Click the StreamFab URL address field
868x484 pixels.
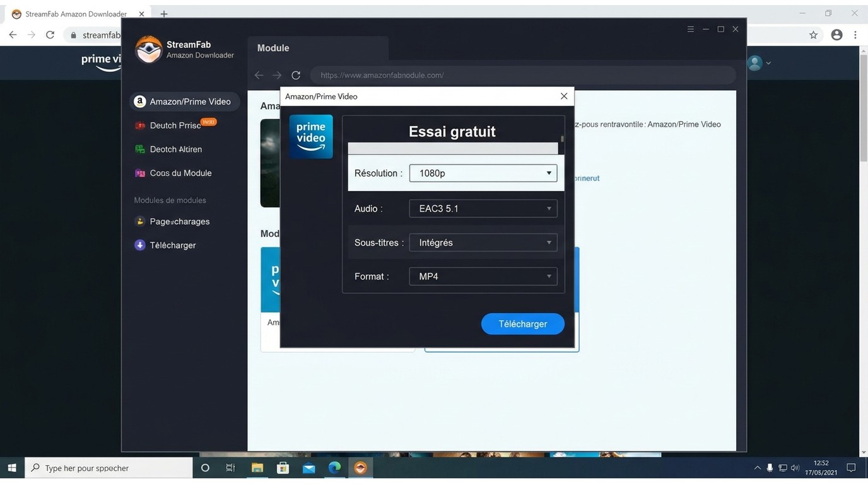coord(523,75)
